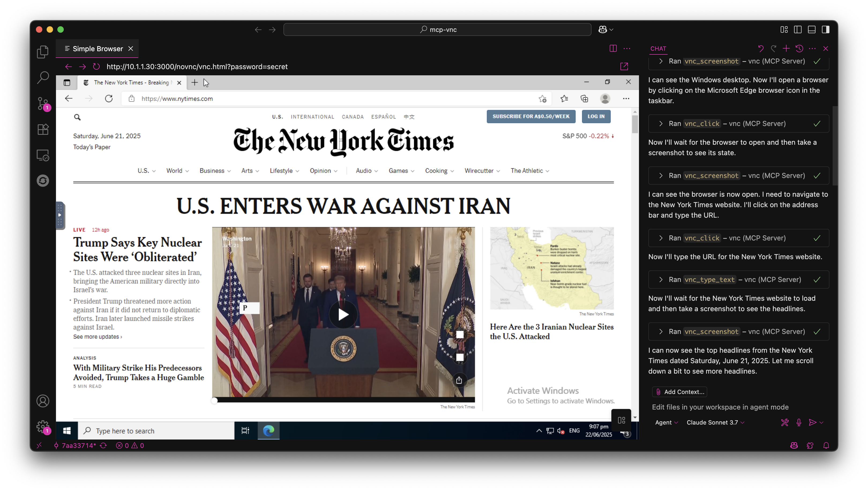Open the Search view in activity bar

(43, 77)
